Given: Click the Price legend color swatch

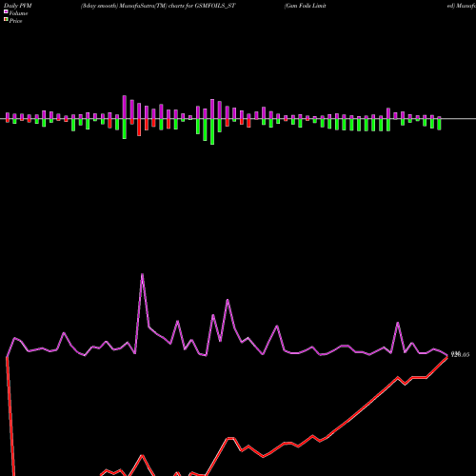Looking at the screenshot, I should coord(6,20).
